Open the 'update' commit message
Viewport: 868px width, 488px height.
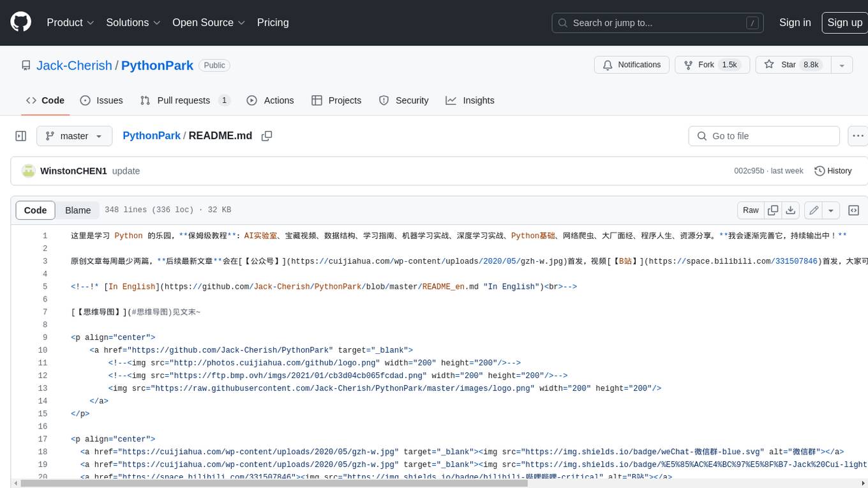pos(126,171)
